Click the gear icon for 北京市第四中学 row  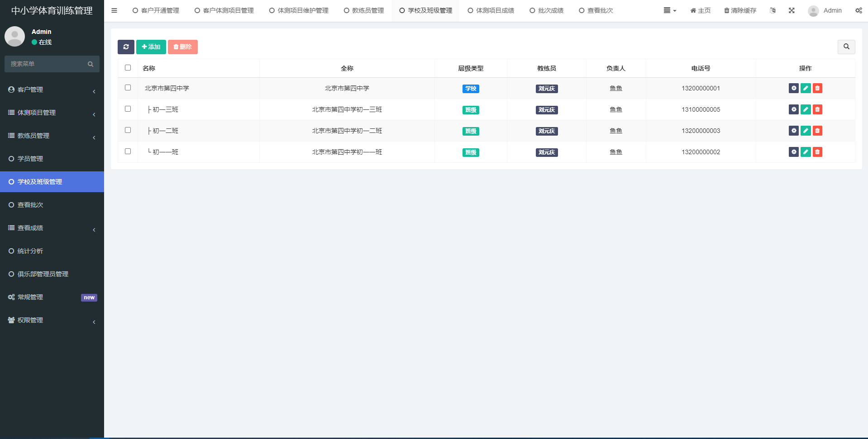click(793, 89)
